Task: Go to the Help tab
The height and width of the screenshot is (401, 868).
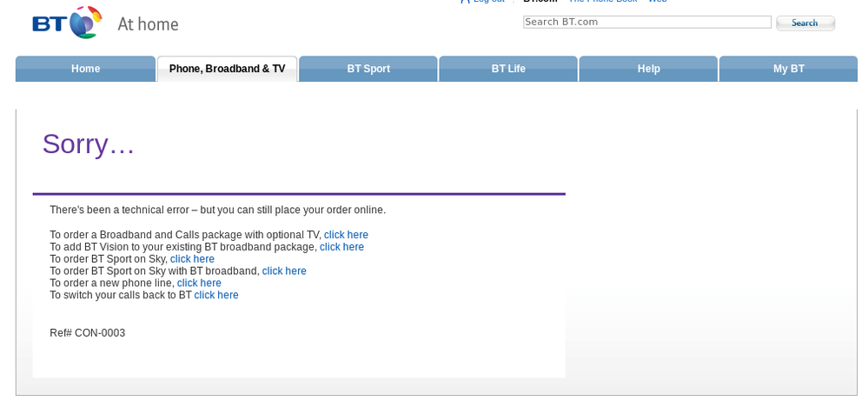Action: click(648, 69)
